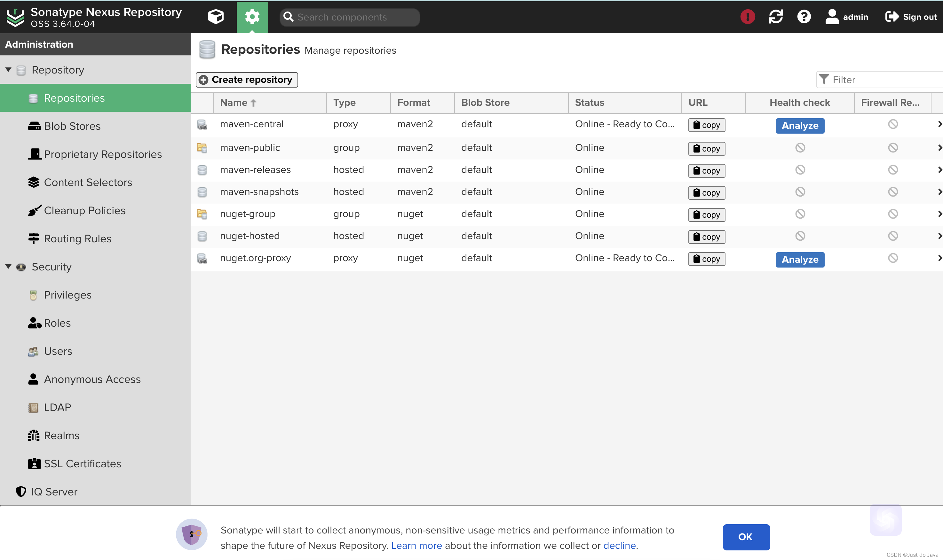Click the nuget-group folder icon

click(x=202, y=214)
